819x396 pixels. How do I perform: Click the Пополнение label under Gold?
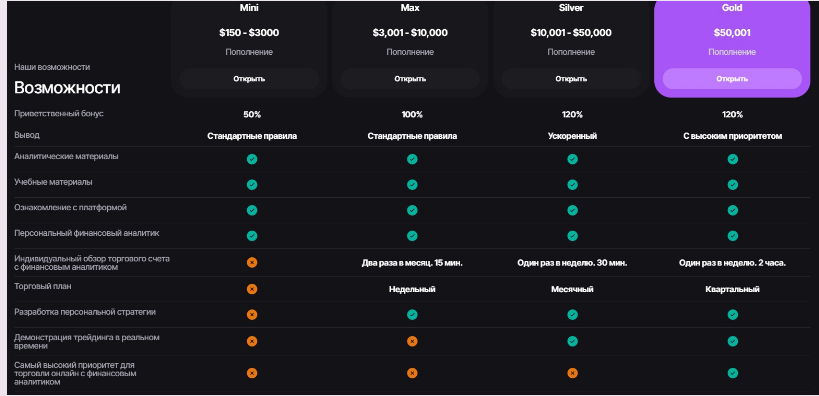pos(732,52)
